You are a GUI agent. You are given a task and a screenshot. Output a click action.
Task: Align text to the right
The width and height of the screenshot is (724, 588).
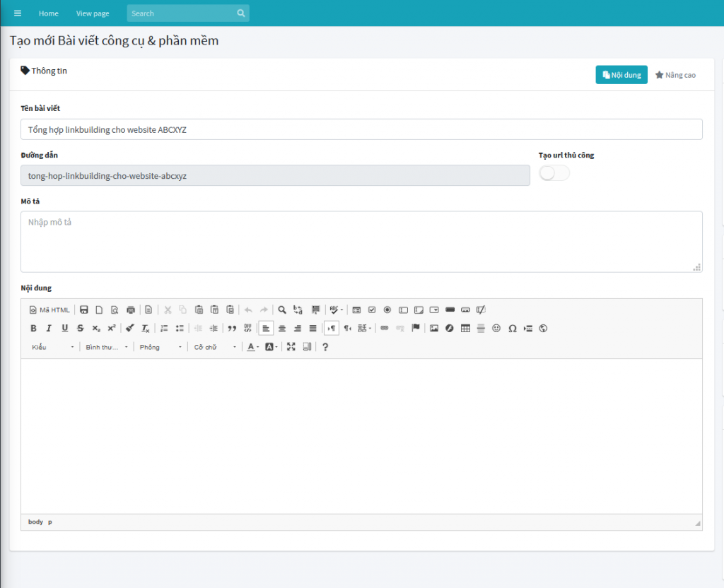pyautogui.click(x=298, y=328)
